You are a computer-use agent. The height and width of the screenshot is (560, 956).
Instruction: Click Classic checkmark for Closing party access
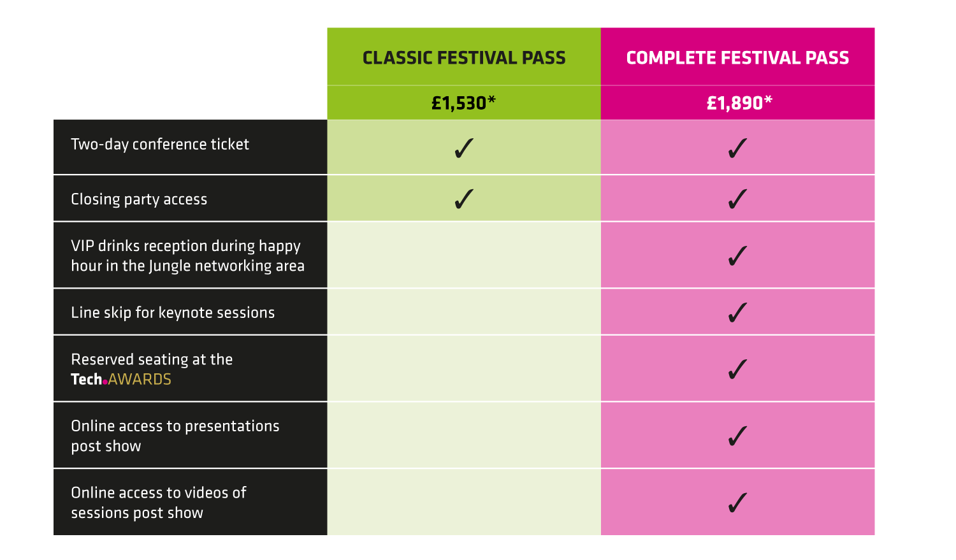point(464,199)
